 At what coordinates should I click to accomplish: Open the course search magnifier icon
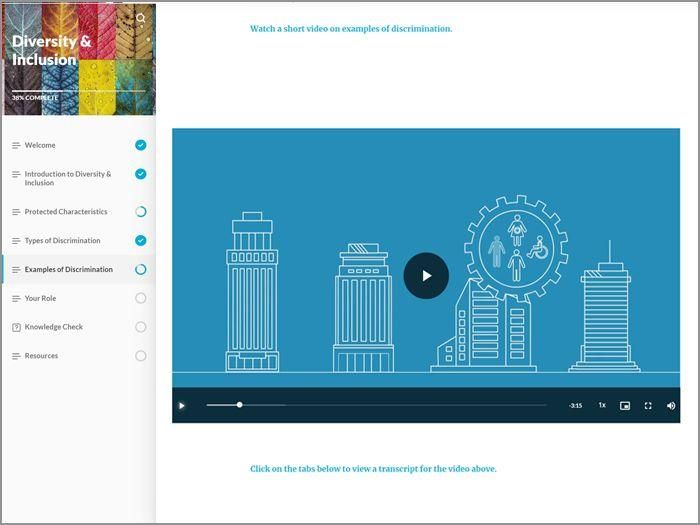[141, 18]
